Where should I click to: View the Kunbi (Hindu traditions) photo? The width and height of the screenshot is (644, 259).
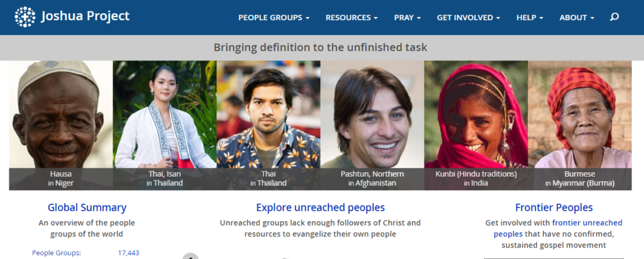[x=476, y=125]
